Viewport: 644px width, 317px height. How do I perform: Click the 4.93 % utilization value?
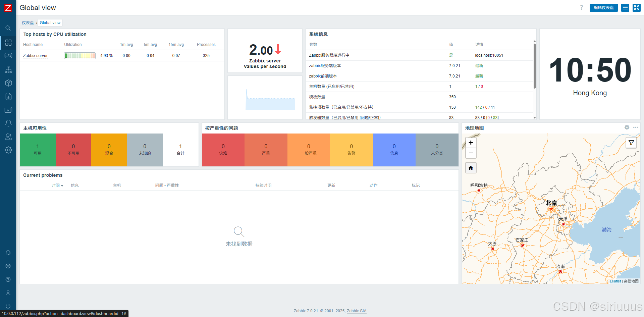click(106, 56)
